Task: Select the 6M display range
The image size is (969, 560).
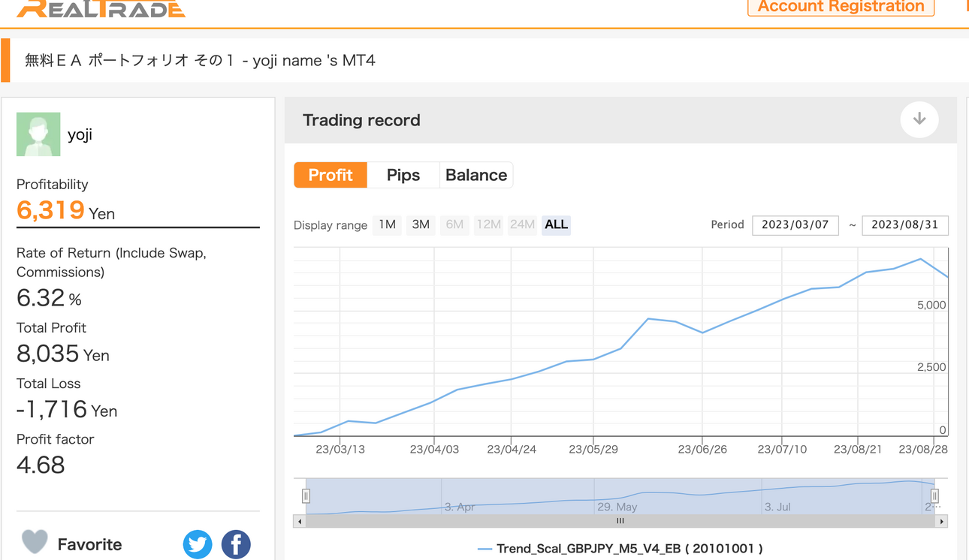Action: coord(454,224)
